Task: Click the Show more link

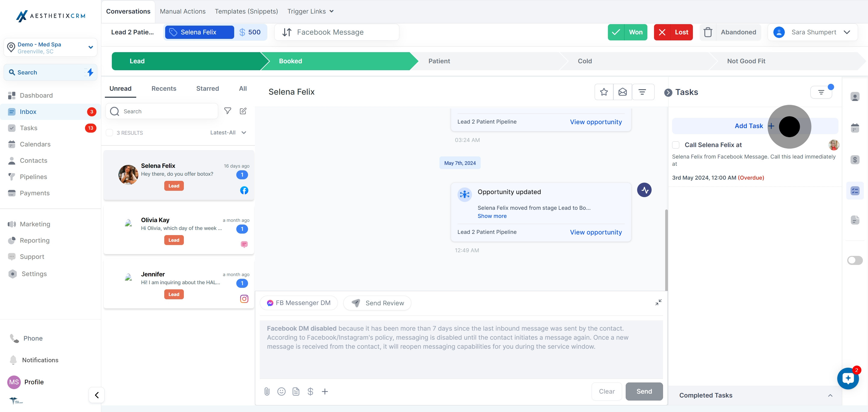Action: coord(492,216)
